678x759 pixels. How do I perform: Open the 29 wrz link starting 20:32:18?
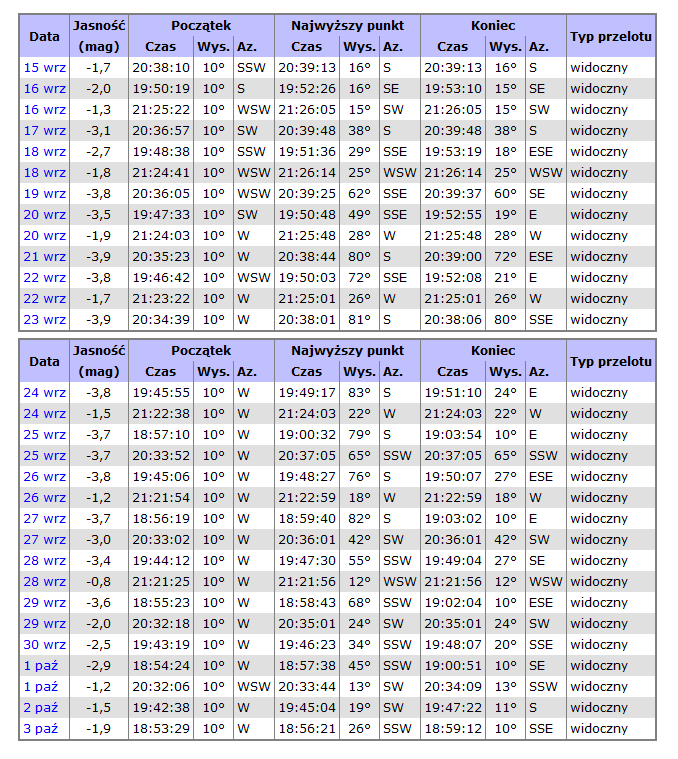click(x=45, y=623)
